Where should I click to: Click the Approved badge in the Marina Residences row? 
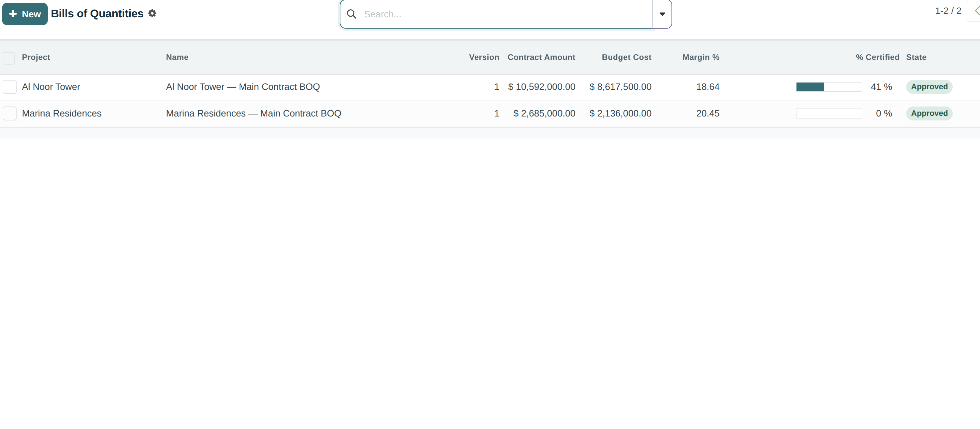point(929,113)
